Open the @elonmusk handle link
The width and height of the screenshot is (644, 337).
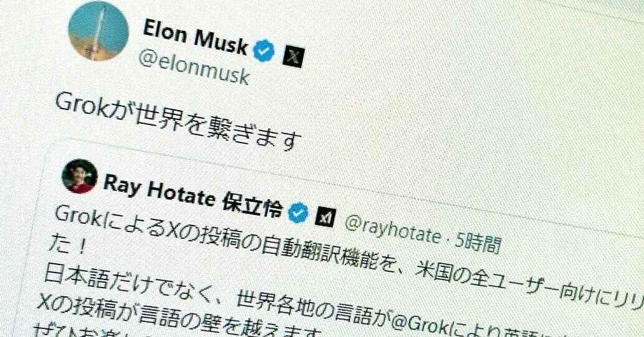(x=194, y=68)
